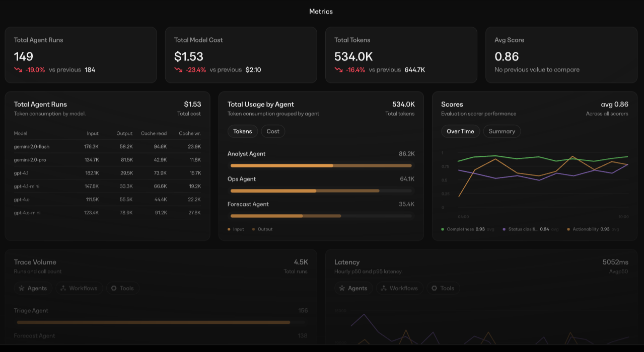Click the Input legend color dot

click(229, 229)
